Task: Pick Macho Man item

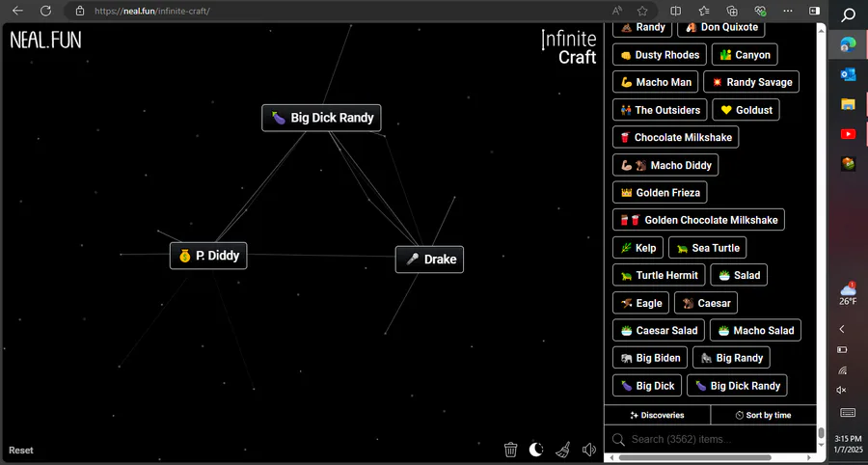Action: click(x=656, y=82)
